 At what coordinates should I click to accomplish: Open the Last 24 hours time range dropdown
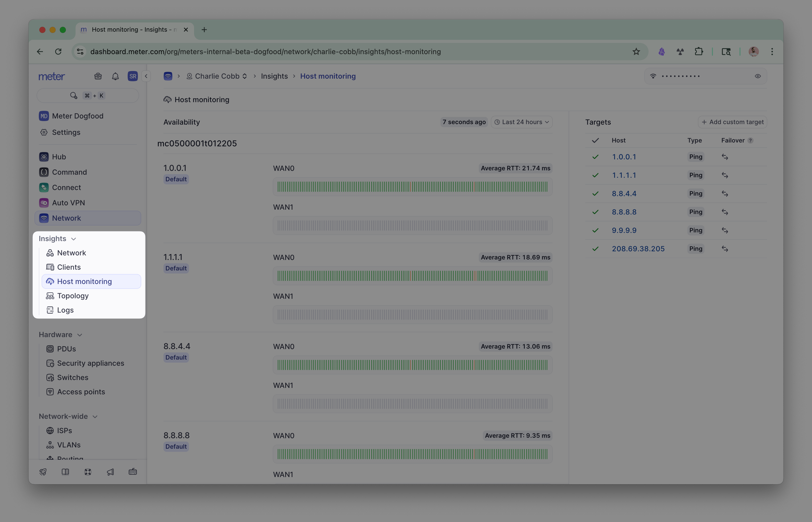tap(522, 122)
